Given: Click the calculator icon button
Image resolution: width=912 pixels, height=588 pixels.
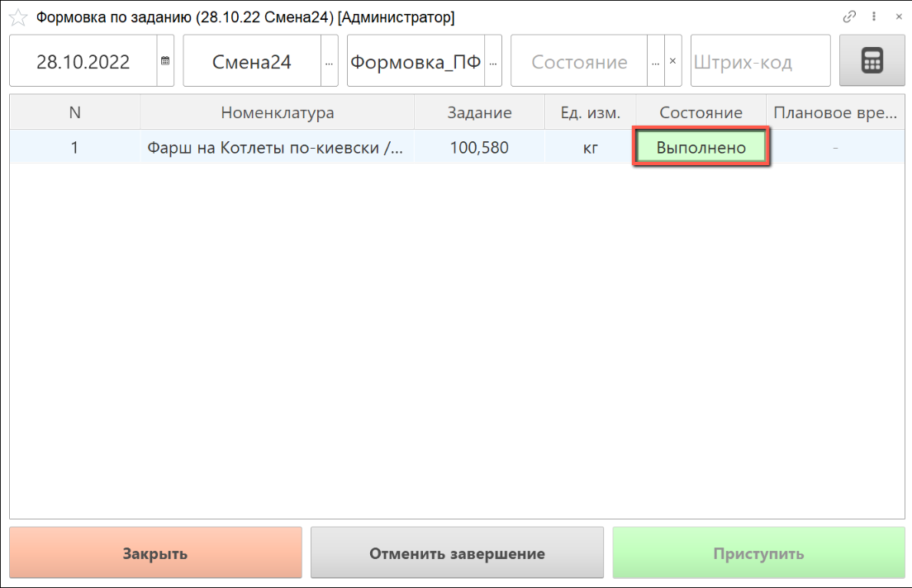Looking at the screenshot, I should 872,61.
